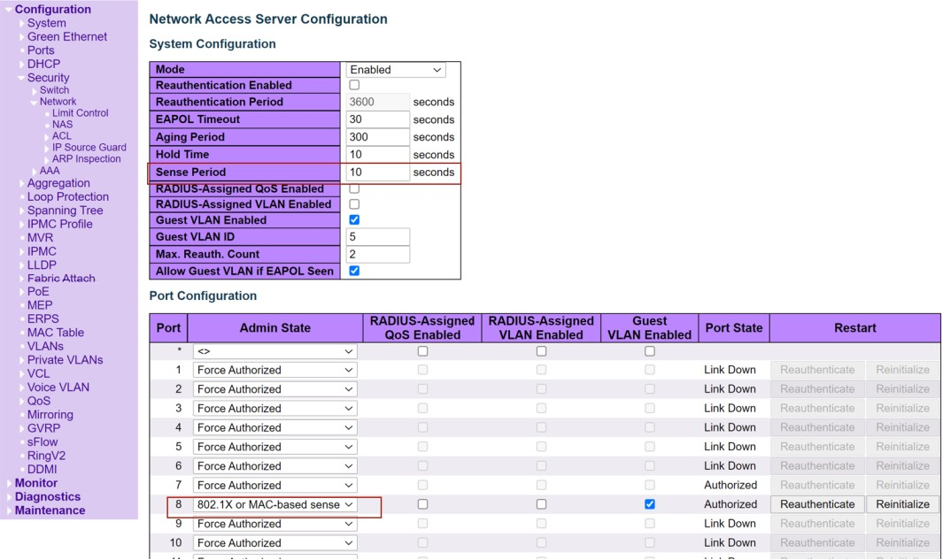Click the Reauthenticate button for port 8
The height and width of the screenshot is (560, 943).
click(816, 503)
